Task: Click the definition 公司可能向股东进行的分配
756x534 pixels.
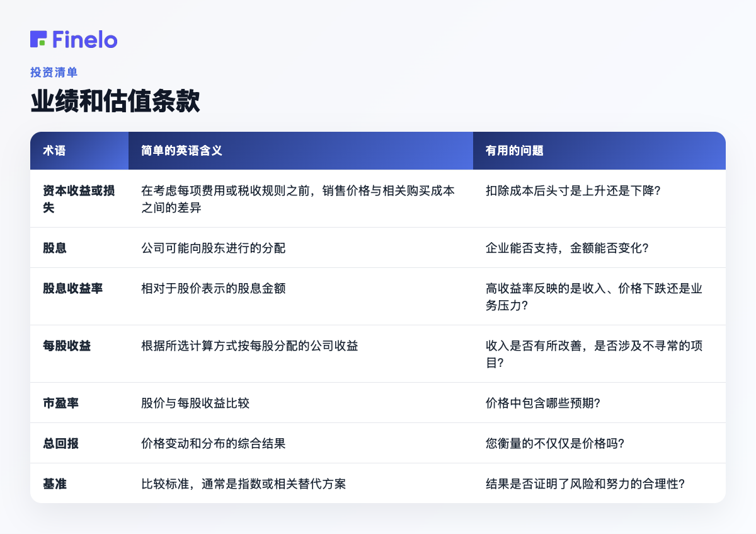Action: point(214,248)
